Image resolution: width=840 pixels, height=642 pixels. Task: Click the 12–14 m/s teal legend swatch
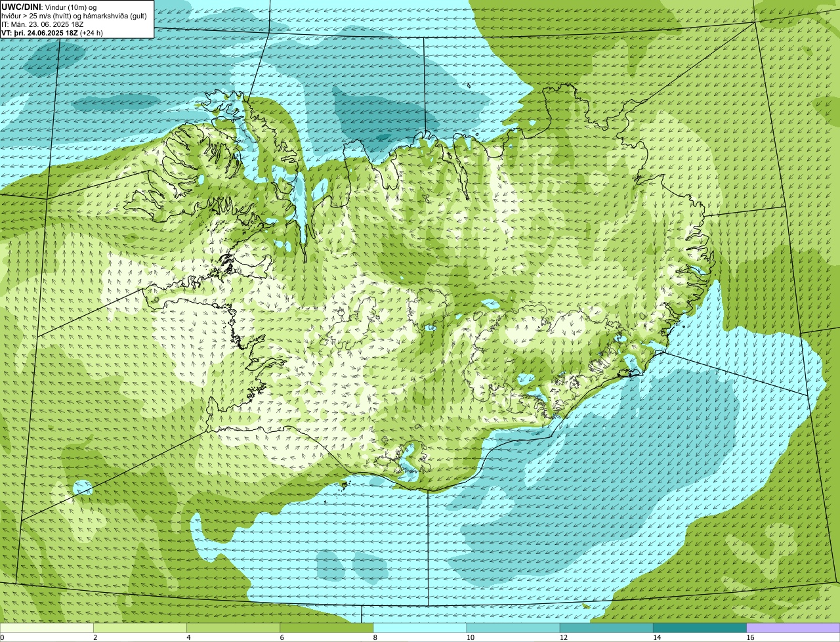[x=606, y=628]
